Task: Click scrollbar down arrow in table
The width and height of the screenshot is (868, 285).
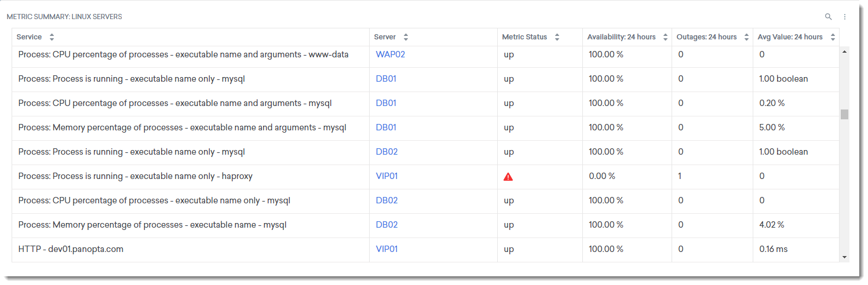Action: click(x=844, y=257)
